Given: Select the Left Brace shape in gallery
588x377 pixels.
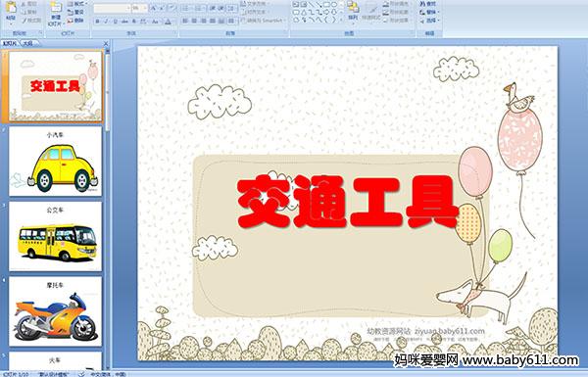Looking at the screenshot, I should (326, 20).
